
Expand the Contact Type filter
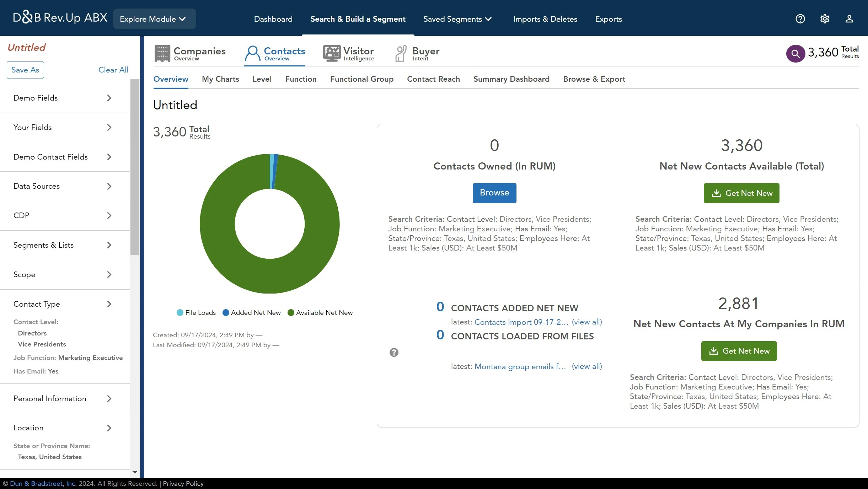pyautogui.click(x=65, y=304)
